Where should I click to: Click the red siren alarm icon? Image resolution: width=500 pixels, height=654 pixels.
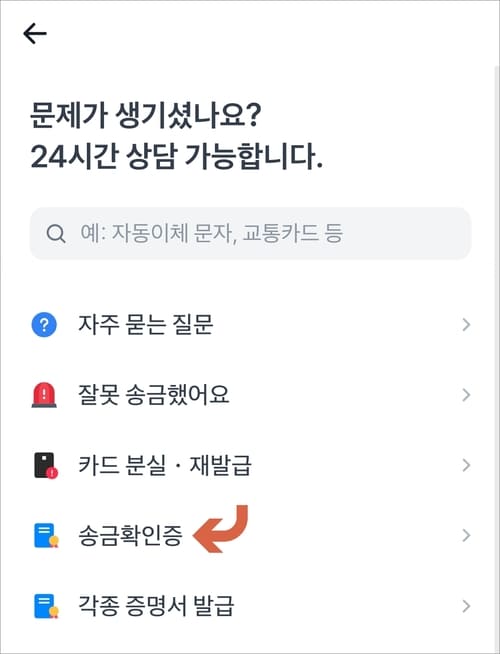tap(44, 395)
